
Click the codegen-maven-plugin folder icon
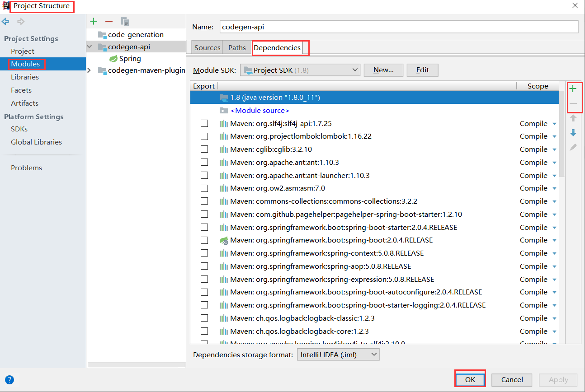[102, 70]
